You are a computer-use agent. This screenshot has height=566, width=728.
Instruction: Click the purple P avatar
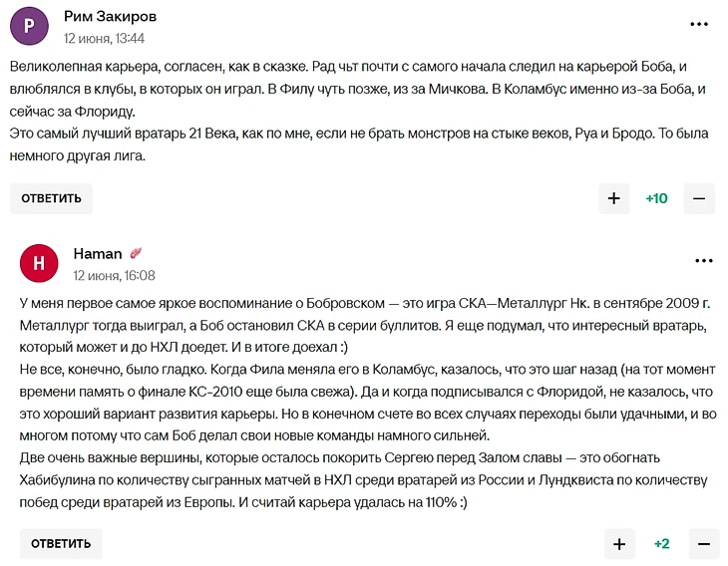29,26
